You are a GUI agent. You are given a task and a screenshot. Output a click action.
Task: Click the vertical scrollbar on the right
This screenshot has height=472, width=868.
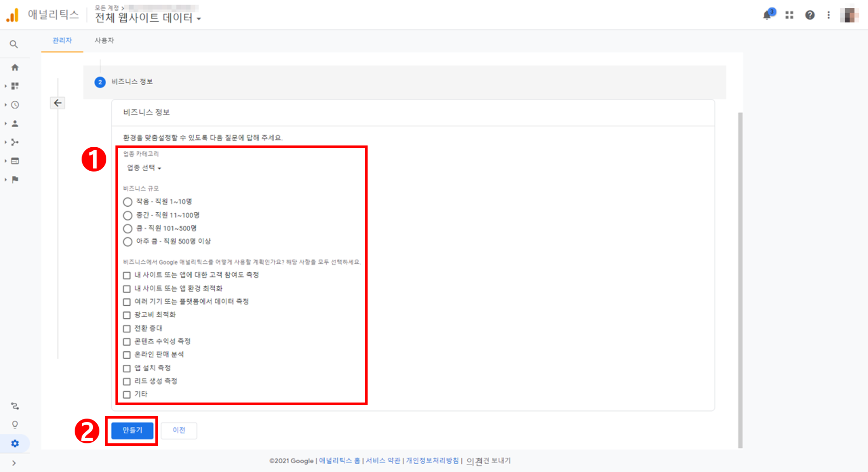pyautogui.click(x=740, y=278)
